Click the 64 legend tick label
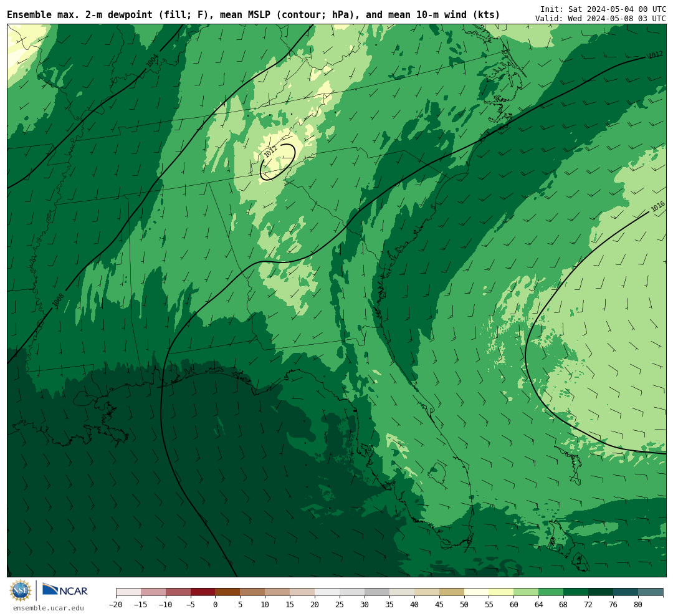 coord(539,604)
